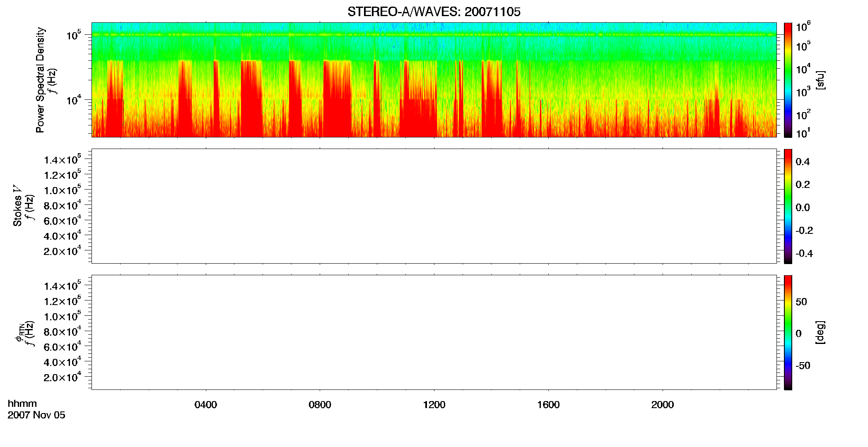Click the 1200 time axis label

(x=434, y=405)
